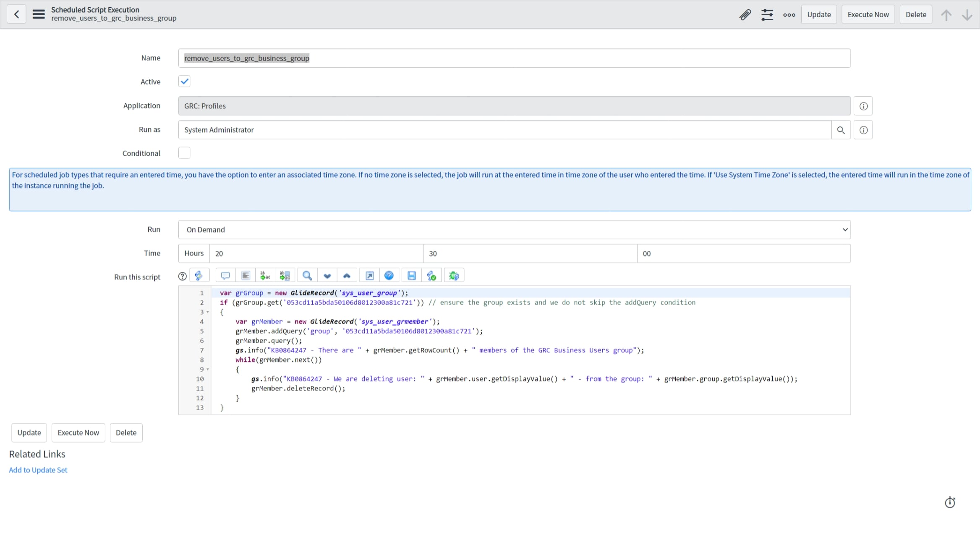This screenshot has width=980, height=544.
Task: Open more options three-dots menu
Action: pyautogui.click(x=789, y=15)
